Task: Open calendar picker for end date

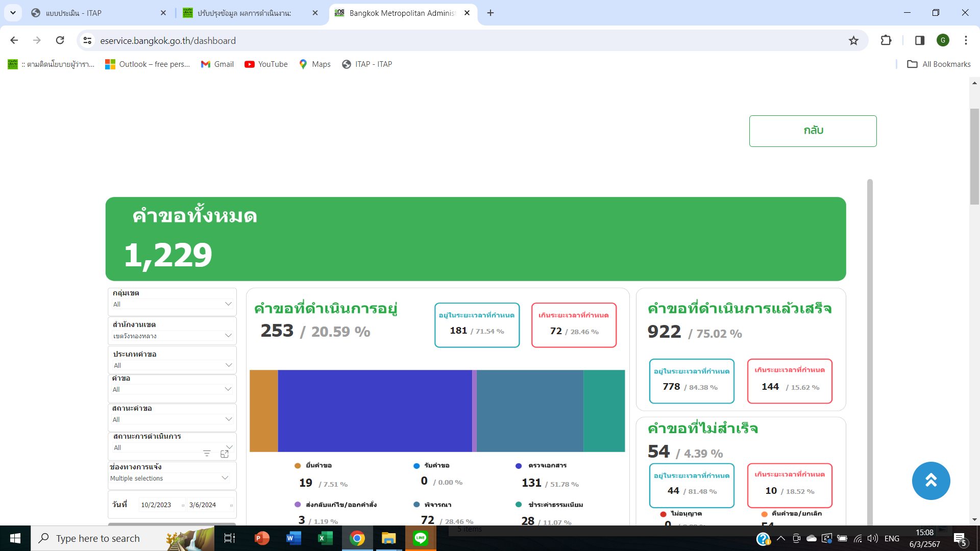Action: [x=231, y=506]
